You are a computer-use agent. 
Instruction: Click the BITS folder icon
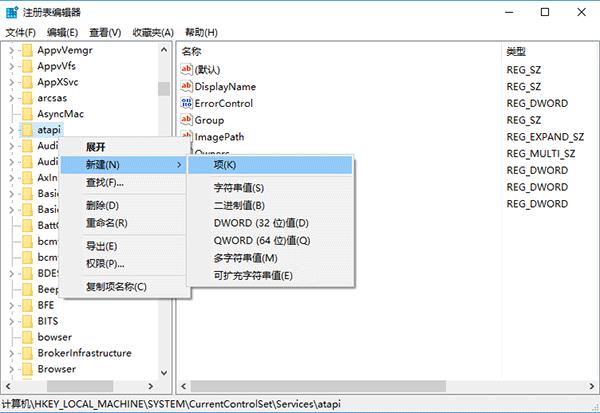26,321
